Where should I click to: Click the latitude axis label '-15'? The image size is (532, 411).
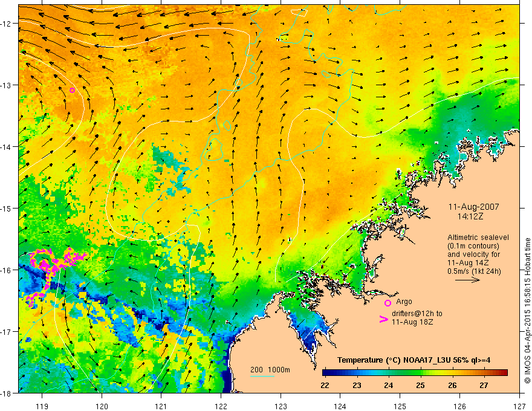(x=6, y=208)
